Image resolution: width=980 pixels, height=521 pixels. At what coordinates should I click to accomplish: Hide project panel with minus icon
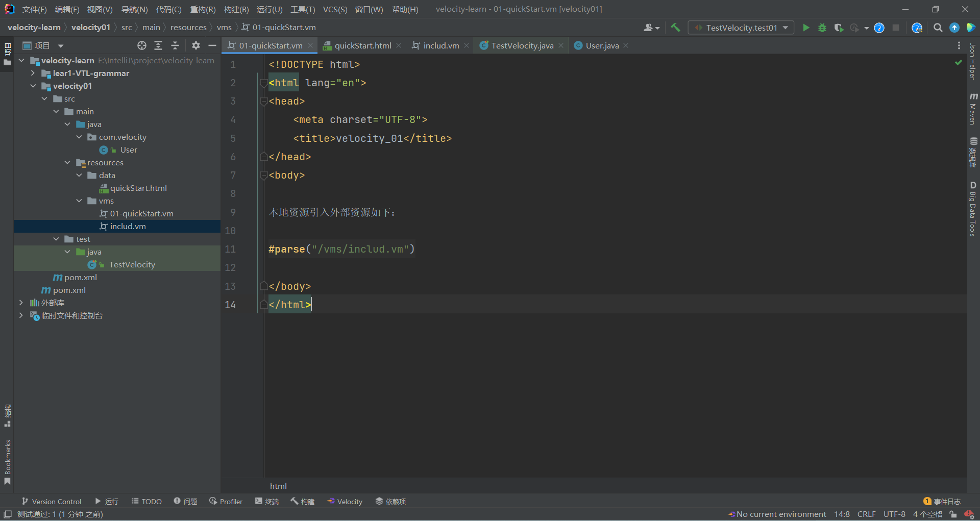pos(212,45)
